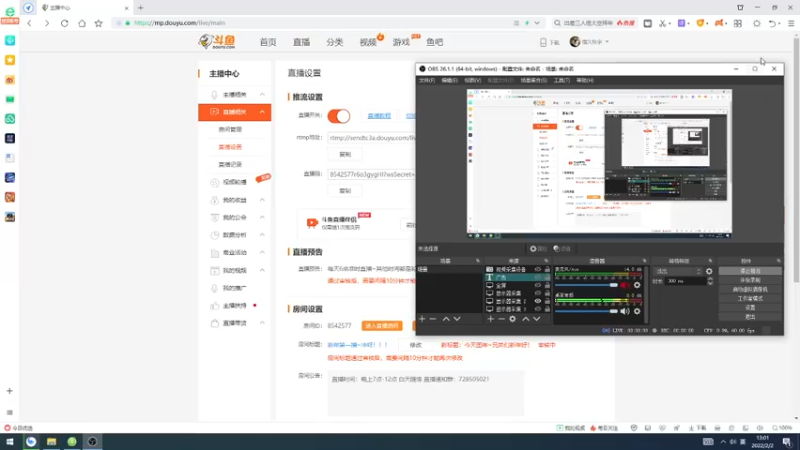The height and width of the screenshot is (450, 800).
Task: Expand the 我的公会 sidebar section
Action: click(262, 217)
